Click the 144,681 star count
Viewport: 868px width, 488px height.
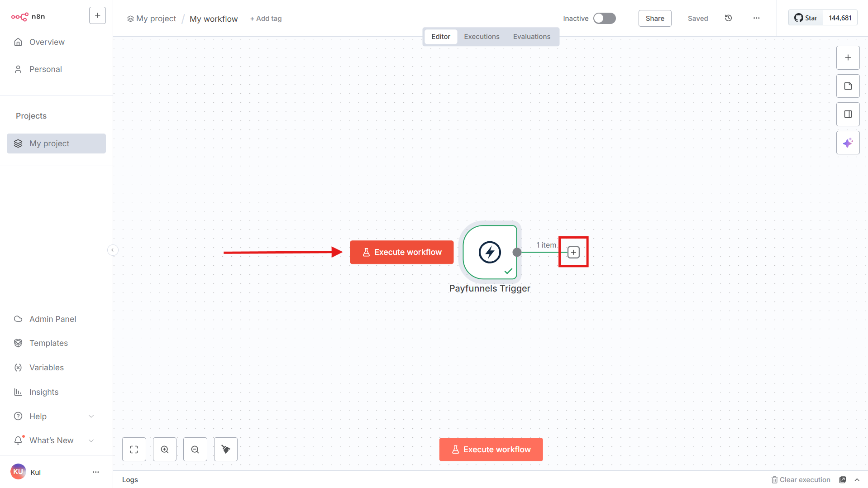[840, 18]
